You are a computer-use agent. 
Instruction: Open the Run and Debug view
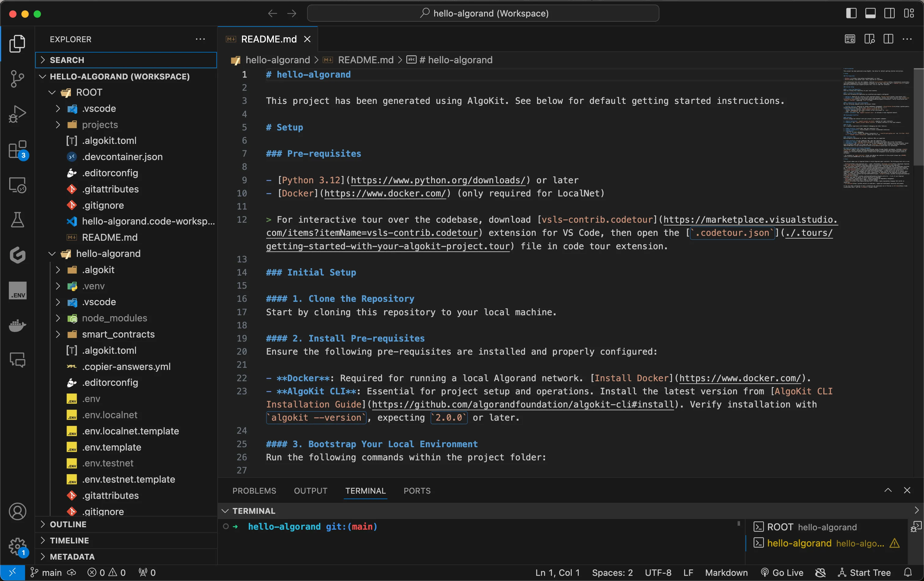(x=17, y=114)
